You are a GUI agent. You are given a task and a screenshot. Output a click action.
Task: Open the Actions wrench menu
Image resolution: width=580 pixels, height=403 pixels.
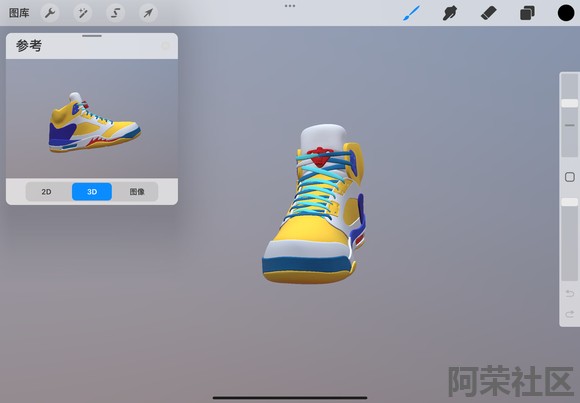tap(50, 13)
